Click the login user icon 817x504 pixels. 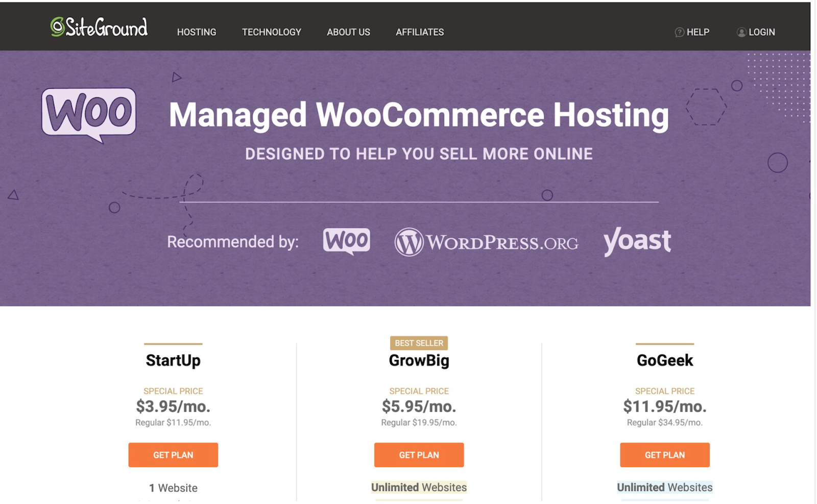(x=741, y=32)
